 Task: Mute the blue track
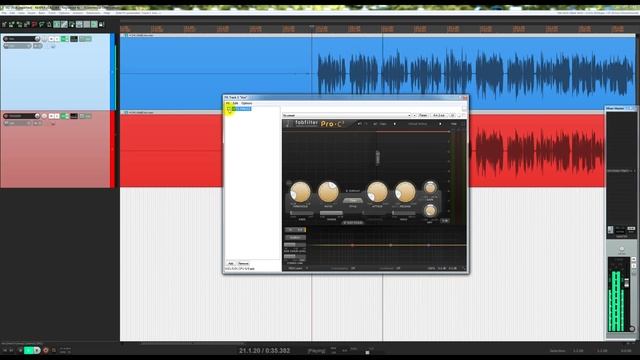click(x=51, y=39)
